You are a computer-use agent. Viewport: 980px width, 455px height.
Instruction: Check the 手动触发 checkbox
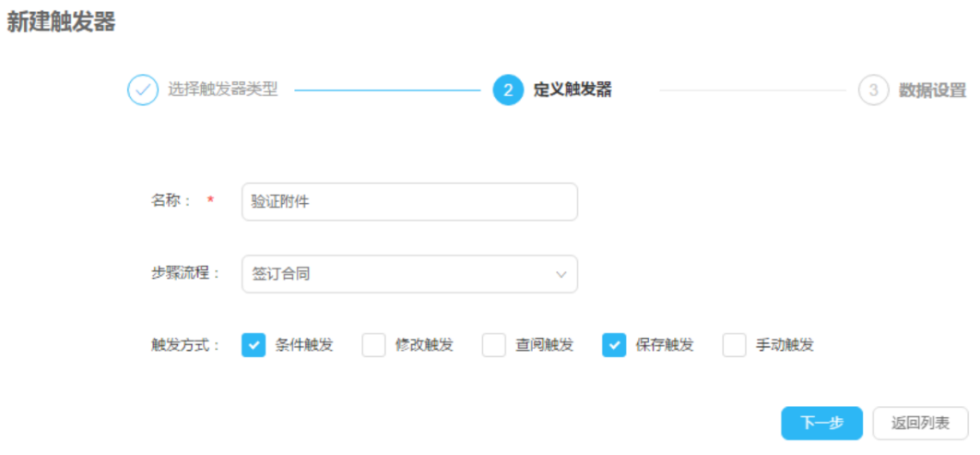click(734, 345)
